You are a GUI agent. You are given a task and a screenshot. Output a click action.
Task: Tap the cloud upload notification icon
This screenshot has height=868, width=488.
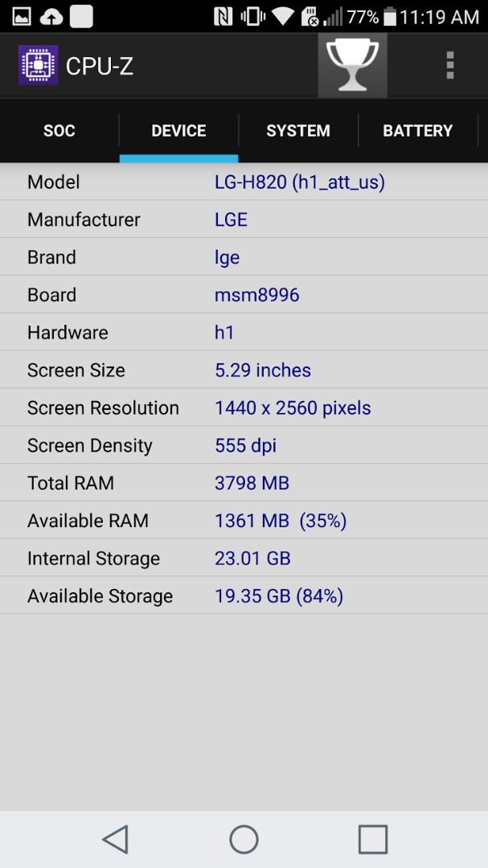(x=51, y=17)
